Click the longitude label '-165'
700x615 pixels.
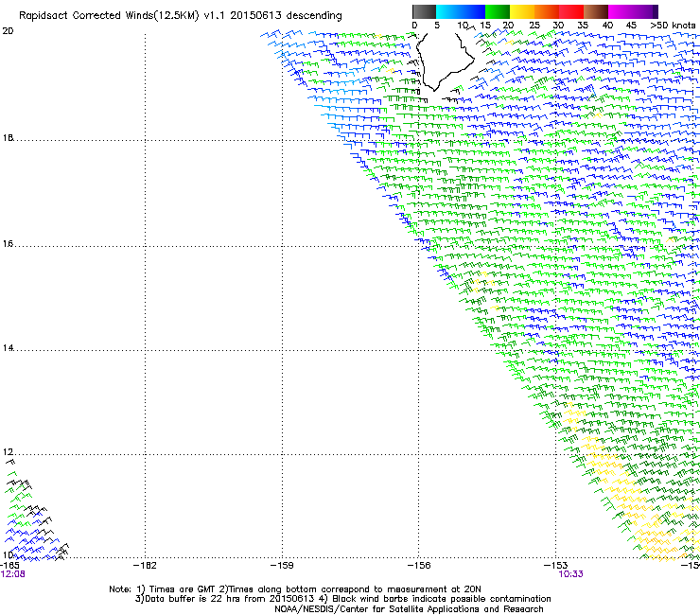pyautogui.click(x=9, y=566)
